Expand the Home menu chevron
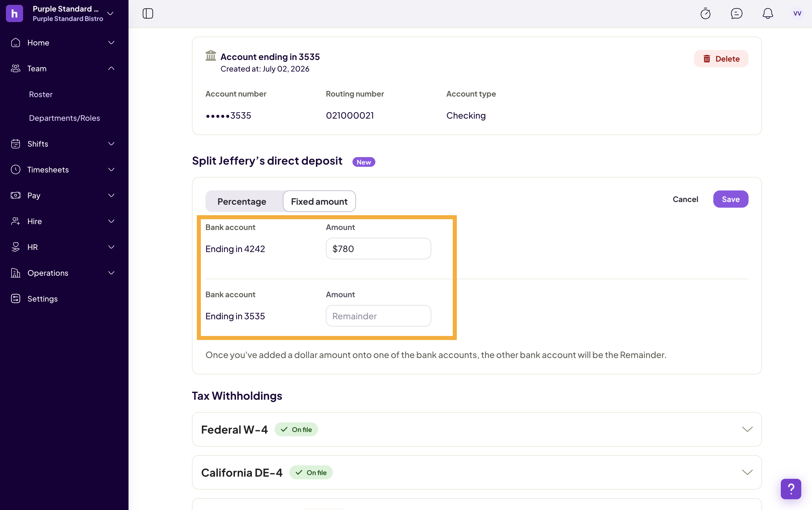 click(x=111, y=43)
